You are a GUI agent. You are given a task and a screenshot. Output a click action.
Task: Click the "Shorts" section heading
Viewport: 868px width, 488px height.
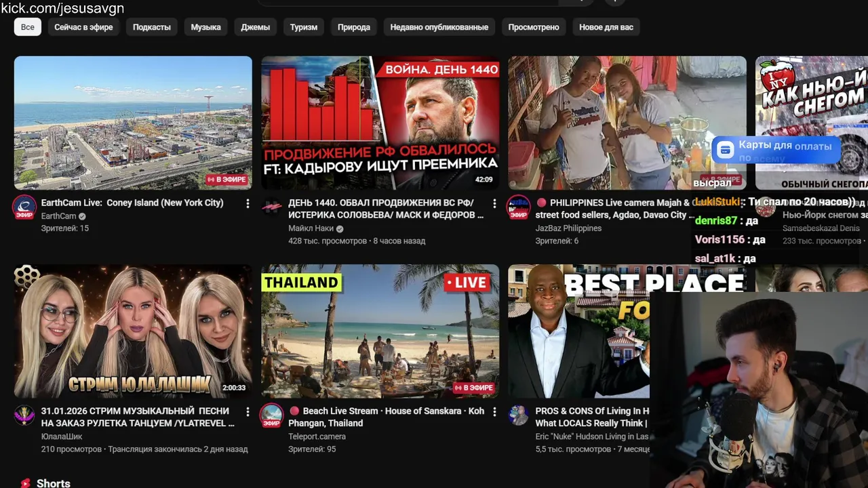(x=54, y=483)
